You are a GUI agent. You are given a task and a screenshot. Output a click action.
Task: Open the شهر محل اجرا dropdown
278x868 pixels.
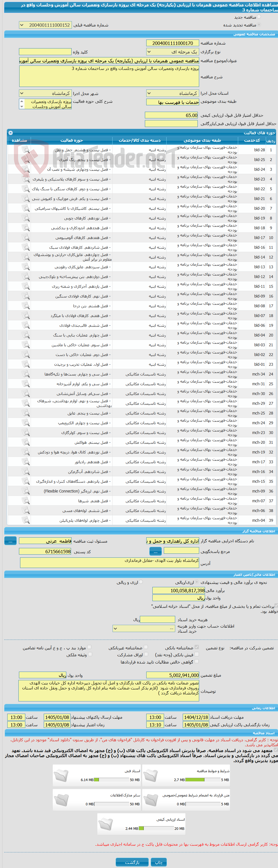(45, 93)
